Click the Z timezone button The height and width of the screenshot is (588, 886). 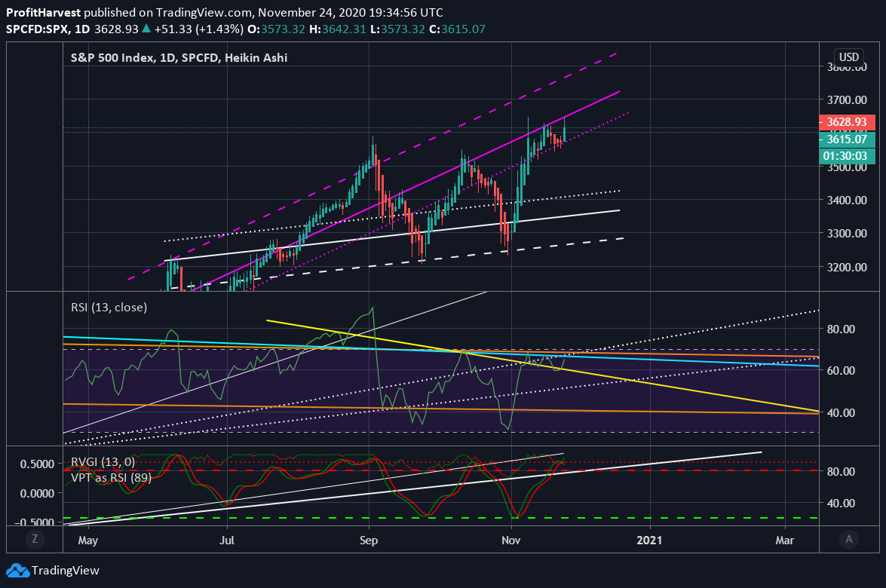[35, 539]
